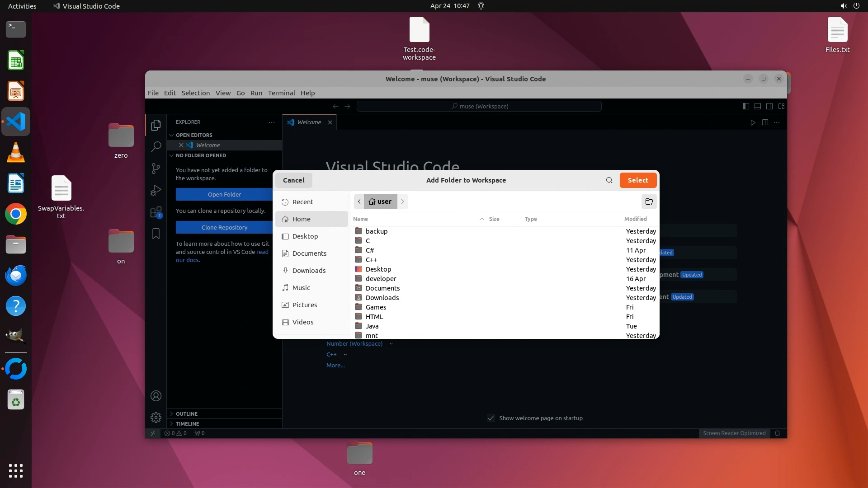Expand the Outline section
This screenshot has width=868, height=488.
(186, 414)
